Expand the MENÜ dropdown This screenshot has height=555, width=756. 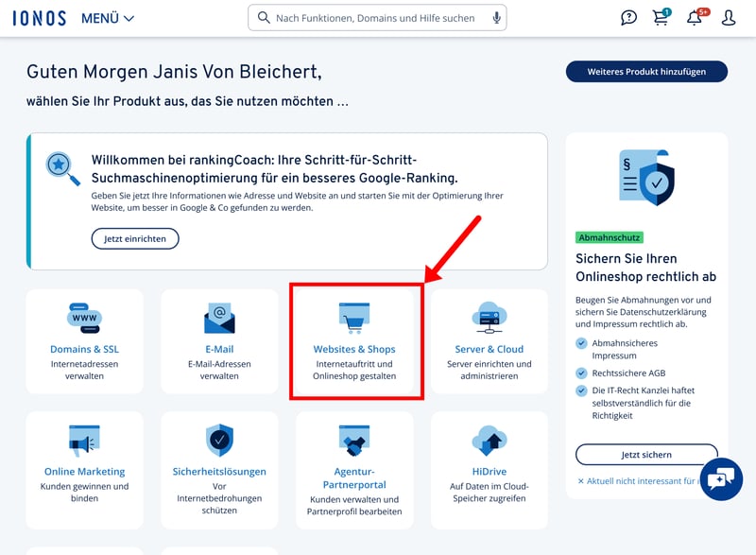[x=108, y=18]
